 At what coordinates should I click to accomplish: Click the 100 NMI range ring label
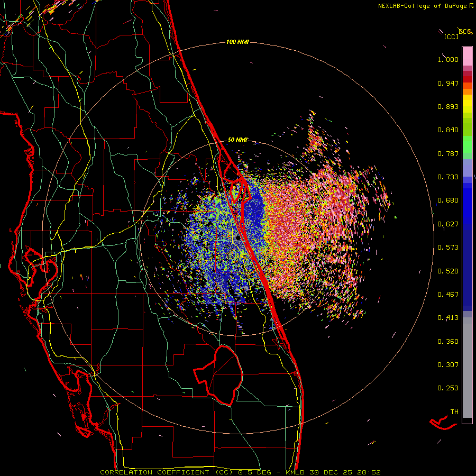coord(237,42)
